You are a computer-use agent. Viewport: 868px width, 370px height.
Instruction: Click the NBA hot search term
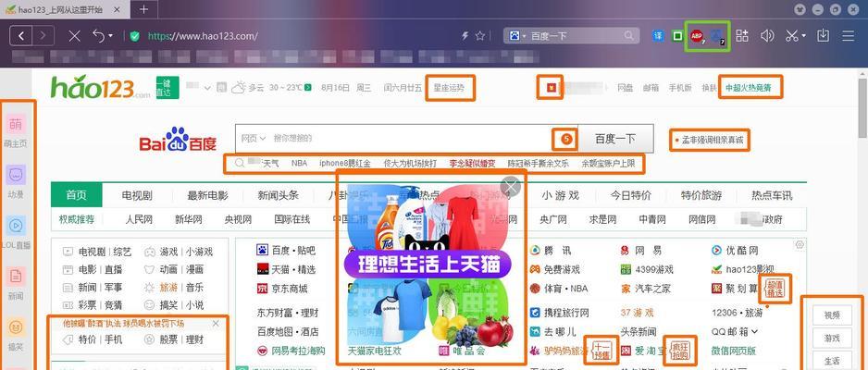pyautogui.click(x=299, y=164)
